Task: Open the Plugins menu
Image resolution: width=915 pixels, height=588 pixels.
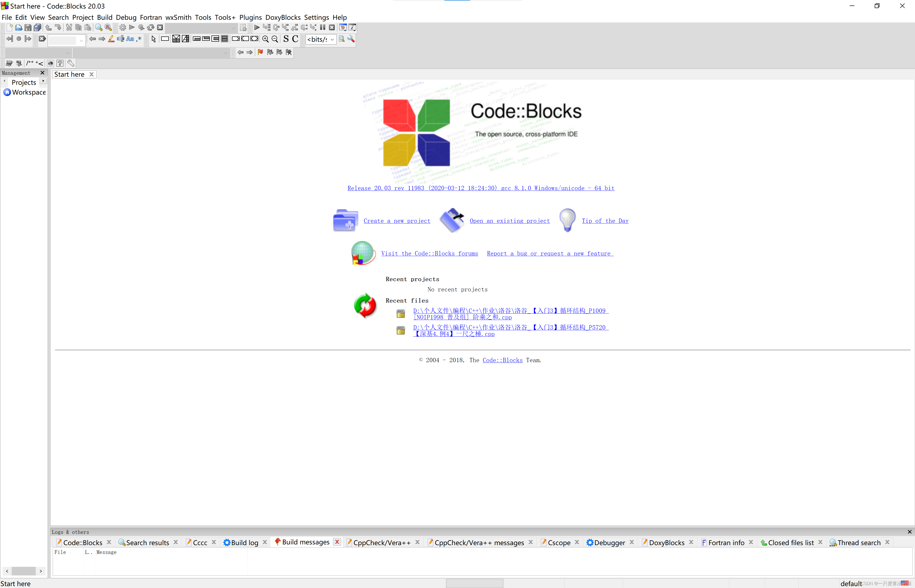Action: 250,17
